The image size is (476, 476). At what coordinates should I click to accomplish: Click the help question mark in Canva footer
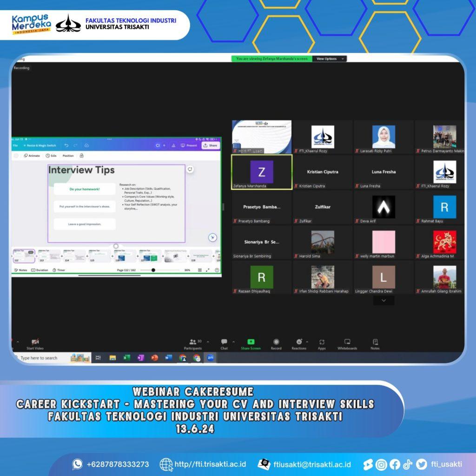[x=217, y=270]
